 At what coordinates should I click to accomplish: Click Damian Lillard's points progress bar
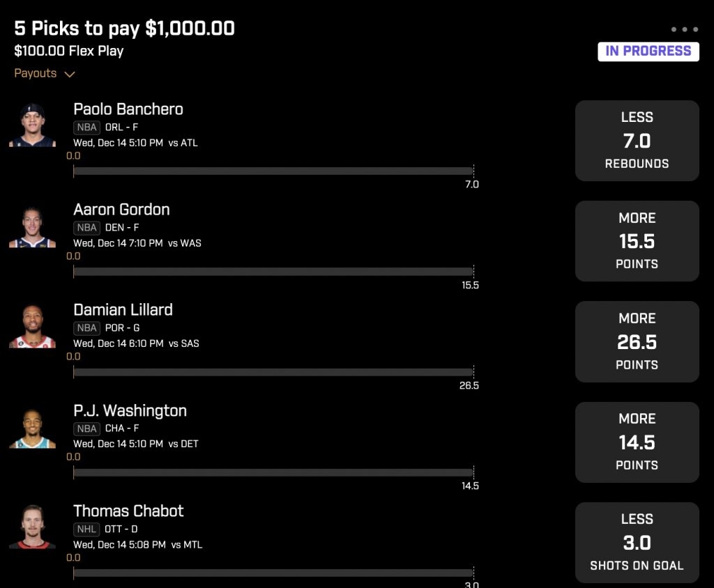[x=273, y=372]
